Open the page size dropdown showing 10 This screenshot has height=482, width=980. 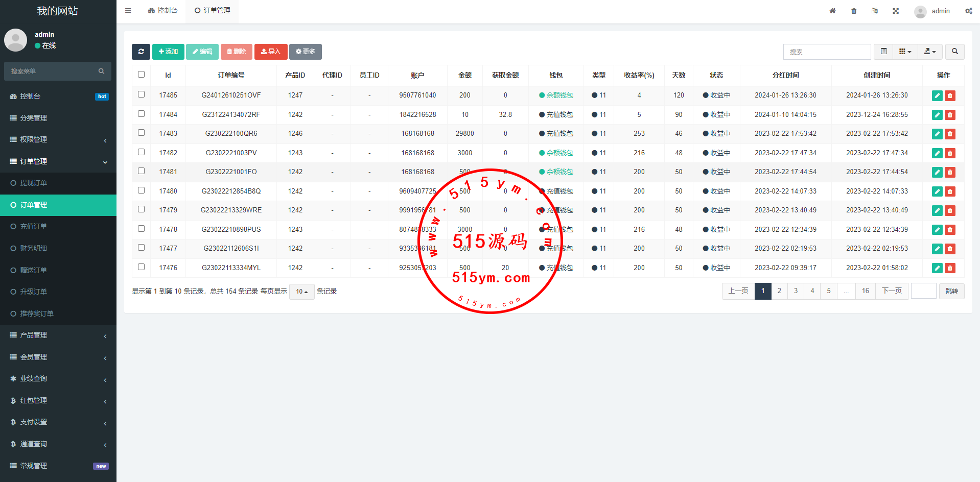301,292
